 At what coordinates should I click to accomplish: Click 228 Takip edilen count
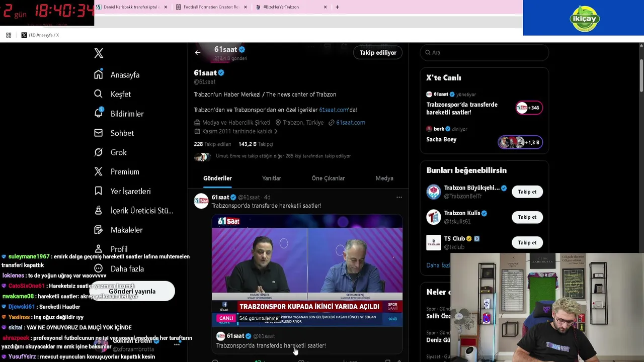212,144
